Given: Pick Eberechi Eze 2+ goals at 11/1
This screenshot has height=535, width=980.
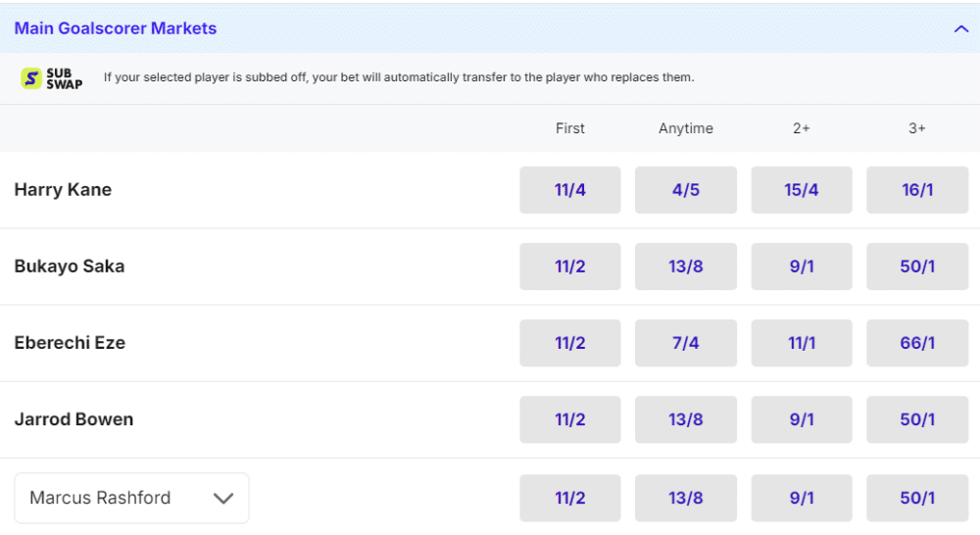Looking at the screenshot, I should coord(801,343).
